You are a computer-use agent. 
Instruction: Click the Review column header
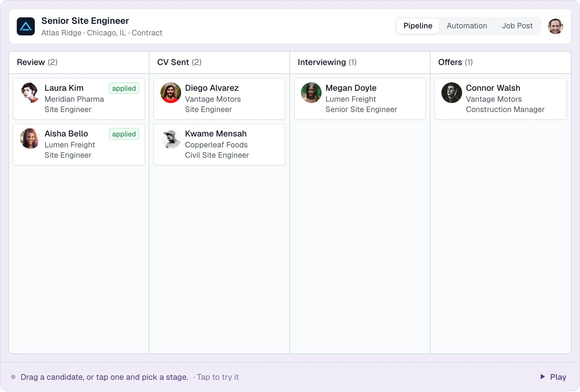[x=79, y=62]
